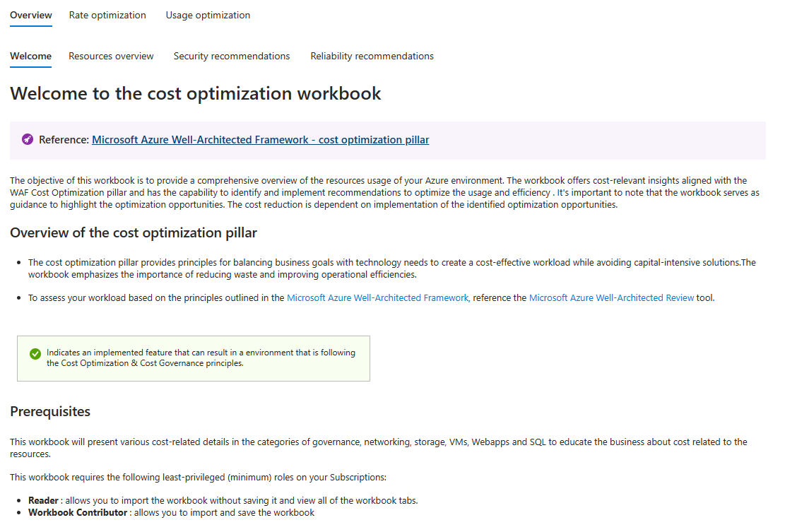The height and width of the screenshot is (532, 785).
Task: Select the Welcome sub-tab
Action: click(30, 56)
